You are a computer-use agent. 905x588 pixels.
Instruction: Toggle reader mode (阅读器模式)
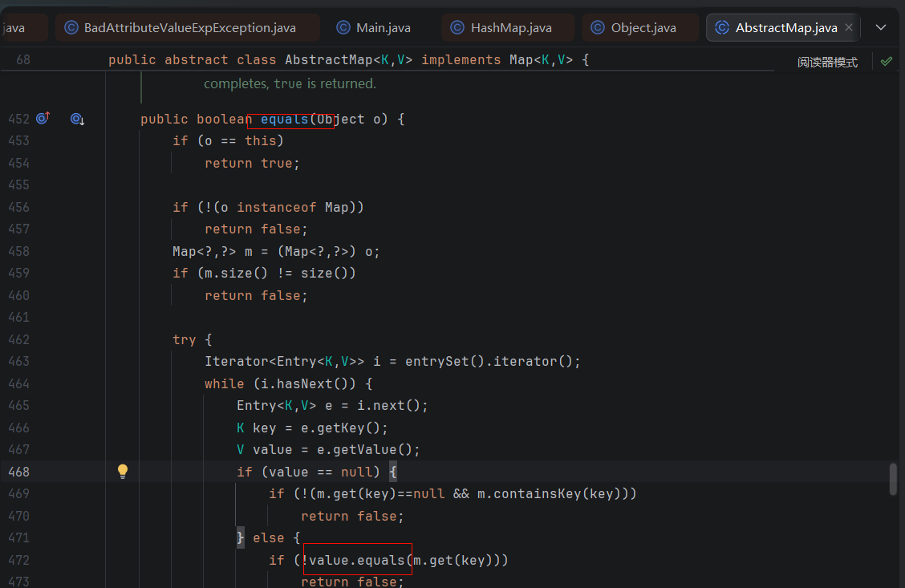(827, 62)
